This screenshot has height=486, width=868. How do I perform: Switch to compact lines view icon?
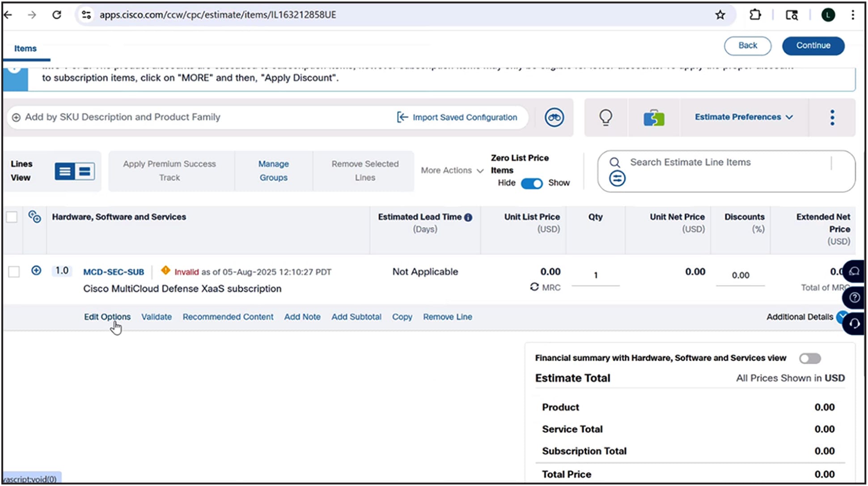[x=85, y=171]
